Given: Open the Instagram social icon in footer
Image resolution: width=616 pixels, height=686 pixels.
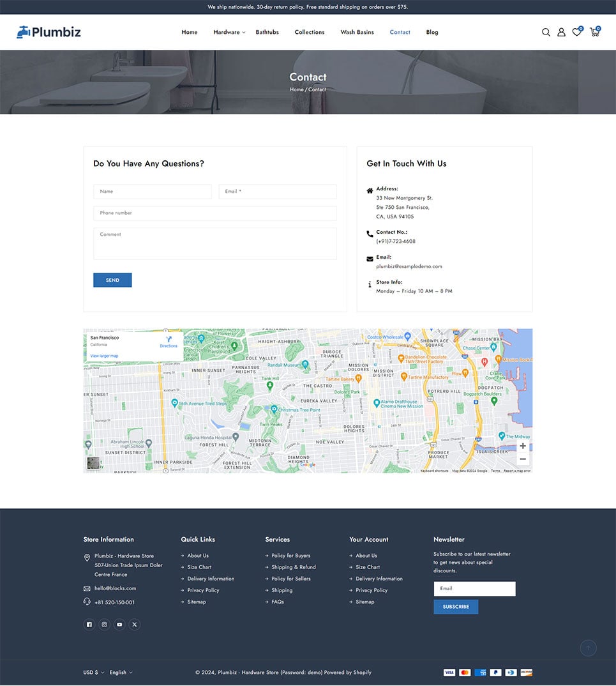Looking at the screenshot, I should [x=104, y=625].
